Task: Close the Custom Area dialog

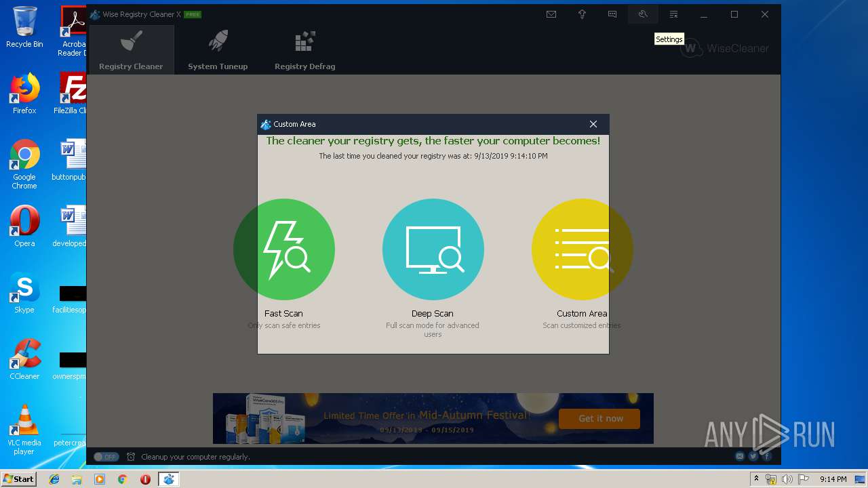Action: [x=593, y=124]
